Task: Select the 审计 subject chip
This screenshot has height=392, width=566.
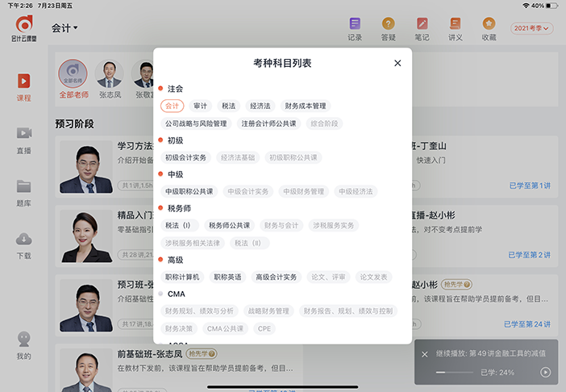Action: [201, 106]
